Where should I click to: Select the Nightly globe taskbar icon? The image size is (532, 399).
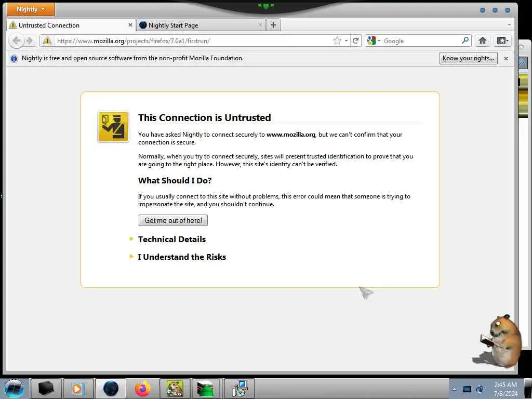tap(111, 389)
